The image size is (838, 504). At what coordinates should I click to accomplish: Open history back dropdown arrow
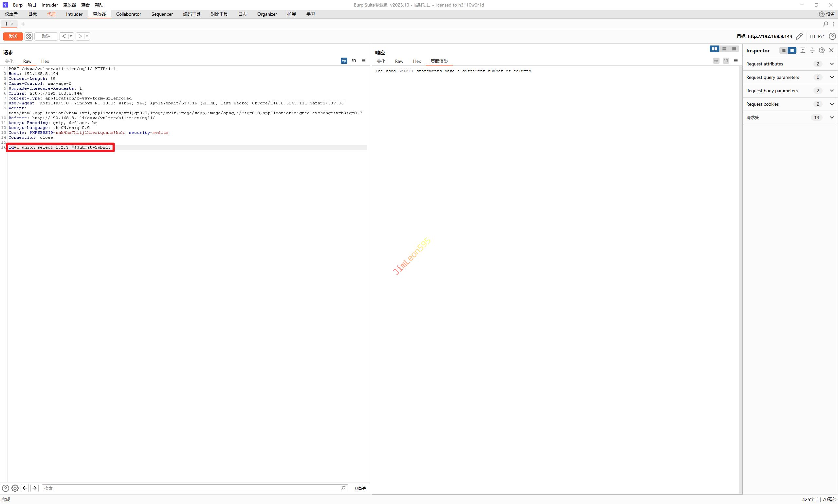coord(71,36)
